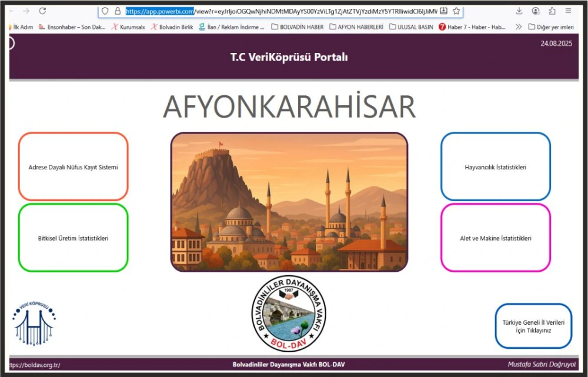This screenshot has height=377, width=588.
Task: Open Bitkisel Üretim İstatistikleri section
Action: [x=73, y=238]
